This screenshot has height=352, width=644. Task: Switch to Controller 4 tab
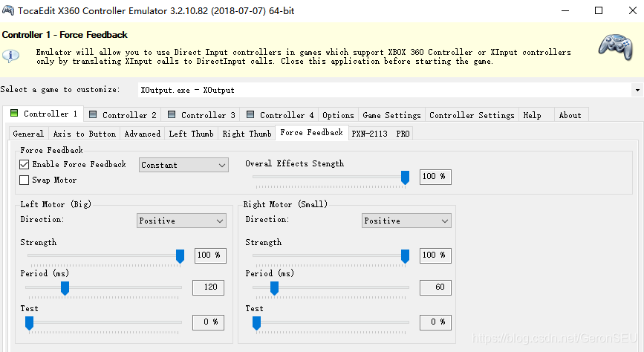(x=280, y=115)
